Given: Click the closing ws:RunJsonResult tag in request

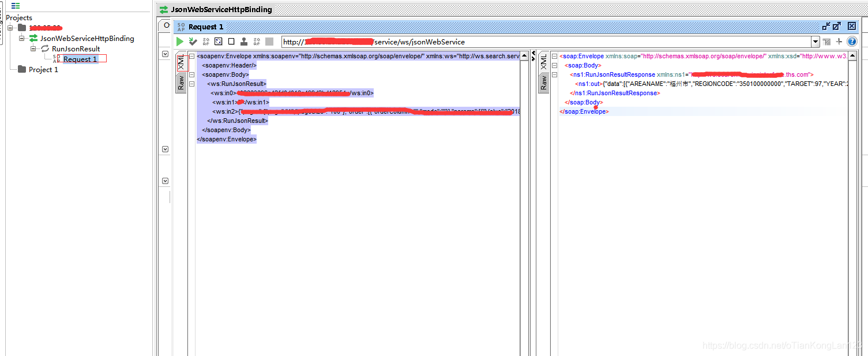Looking at the screenshot, I should click(237, 121).
